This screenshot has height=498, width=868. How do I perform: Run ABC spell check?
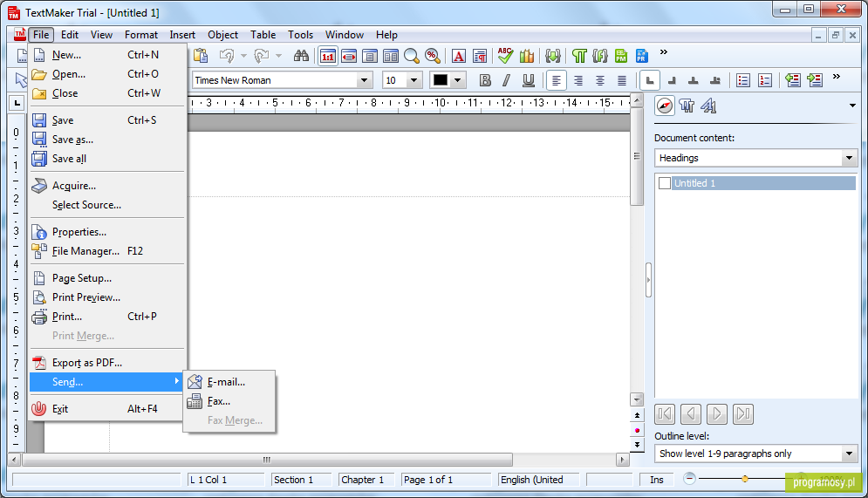tap(505, 55)
